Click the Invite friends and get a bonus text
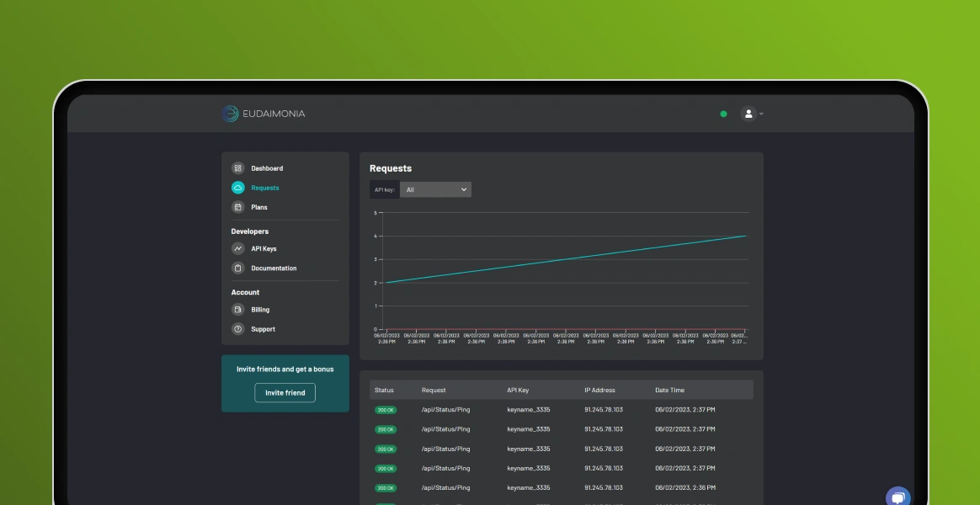This screenshot has width=980, height=505. 285,369
